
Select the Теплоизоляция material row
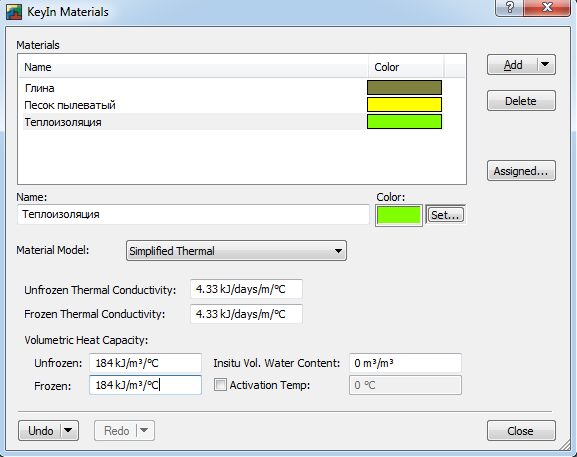[x=233, y=122]
